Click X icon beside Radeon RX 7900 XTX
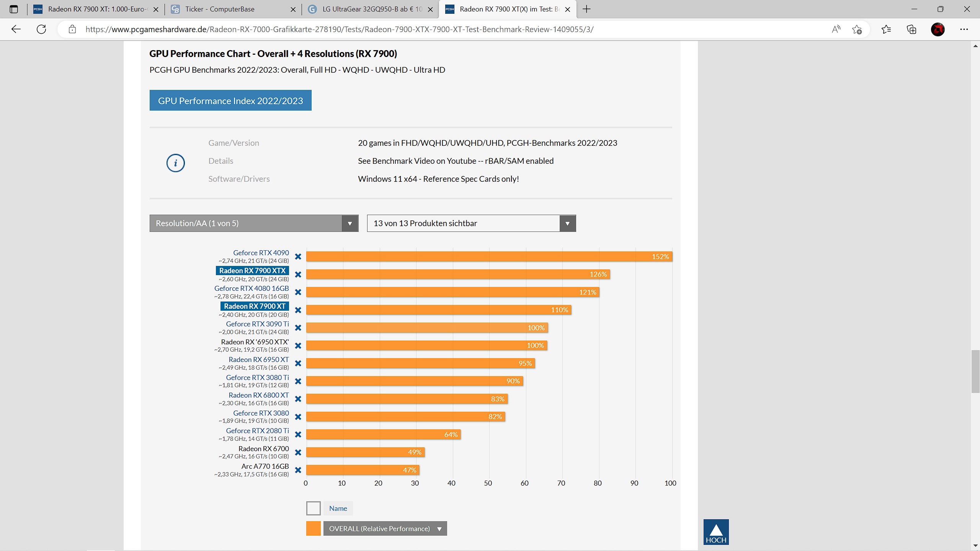This screenshot has height=551, width=980. coord(298,275)
